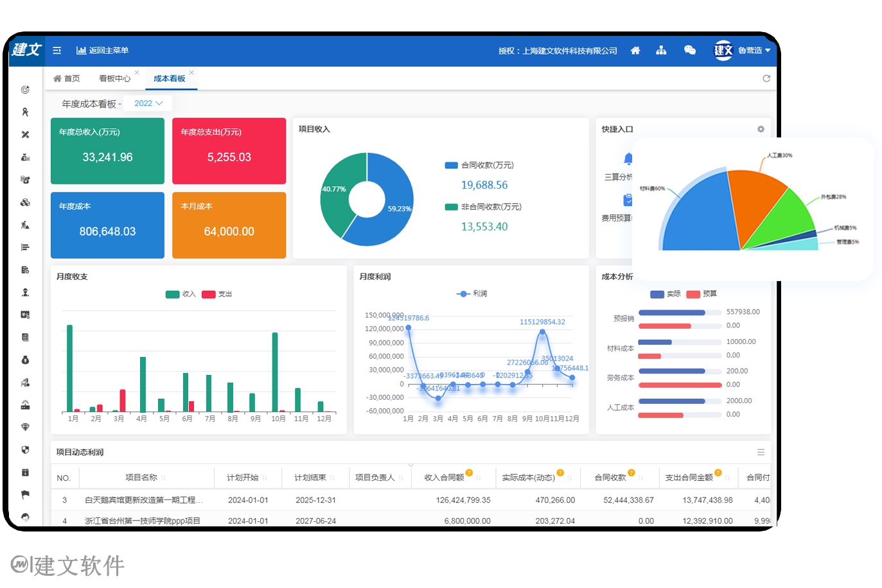Image resolution: width=882 pixels, height=588 pixels.
Task: Open the 费用预算 shortcut icon
Action: (x=628, y=200)
